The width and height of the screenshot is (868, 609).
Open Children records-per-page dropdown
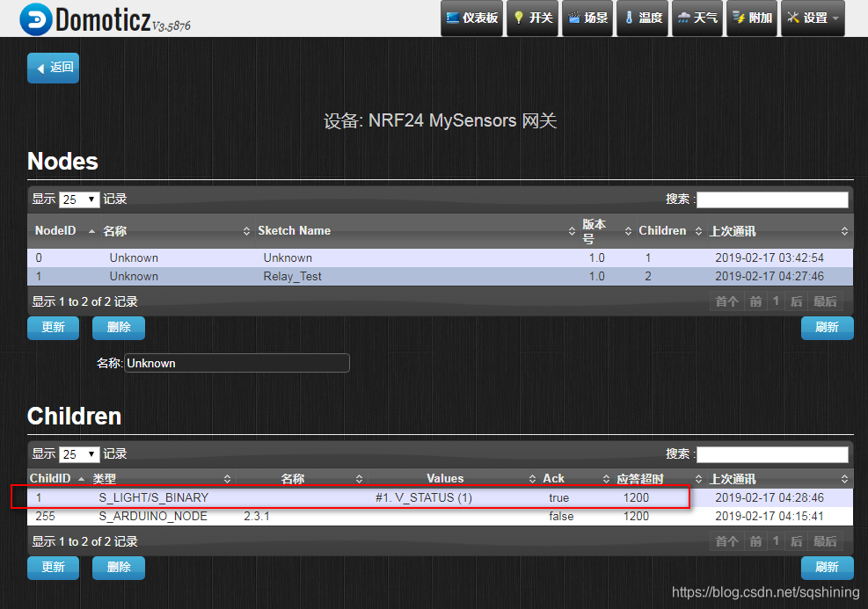click(79, 454)
